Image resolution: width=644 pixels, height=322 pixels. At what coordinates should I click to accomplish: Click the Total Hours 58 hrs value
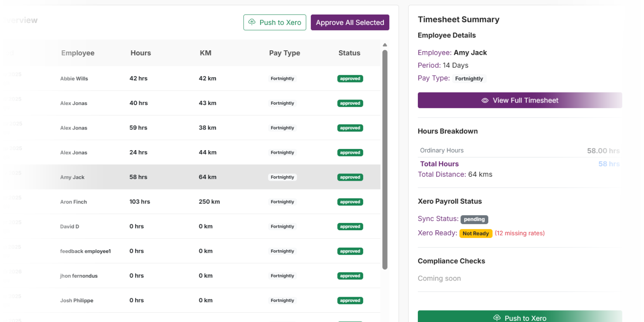point(609,164)
